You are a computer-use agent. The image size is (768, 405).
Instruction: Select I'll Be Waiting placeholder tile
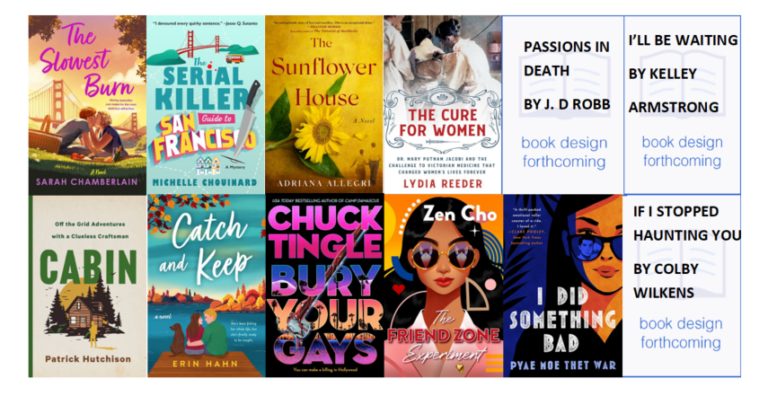682,105
